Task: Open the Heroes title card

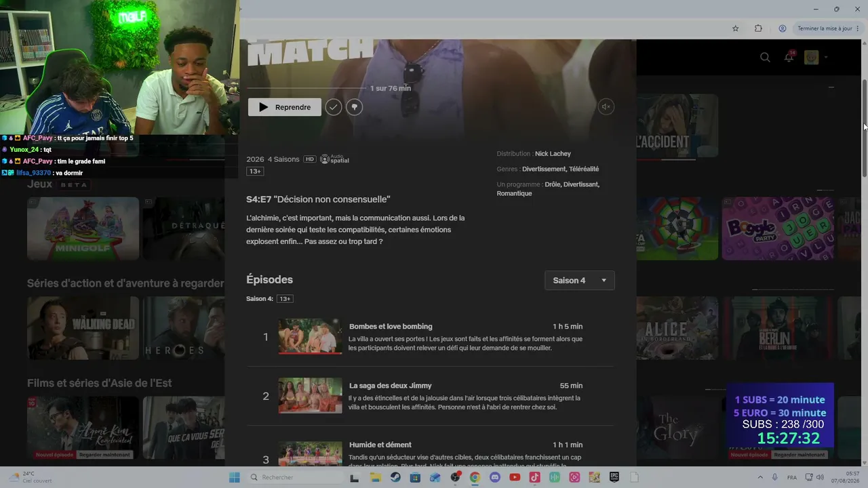Action: pyautogui.click(x=183, y=328)
